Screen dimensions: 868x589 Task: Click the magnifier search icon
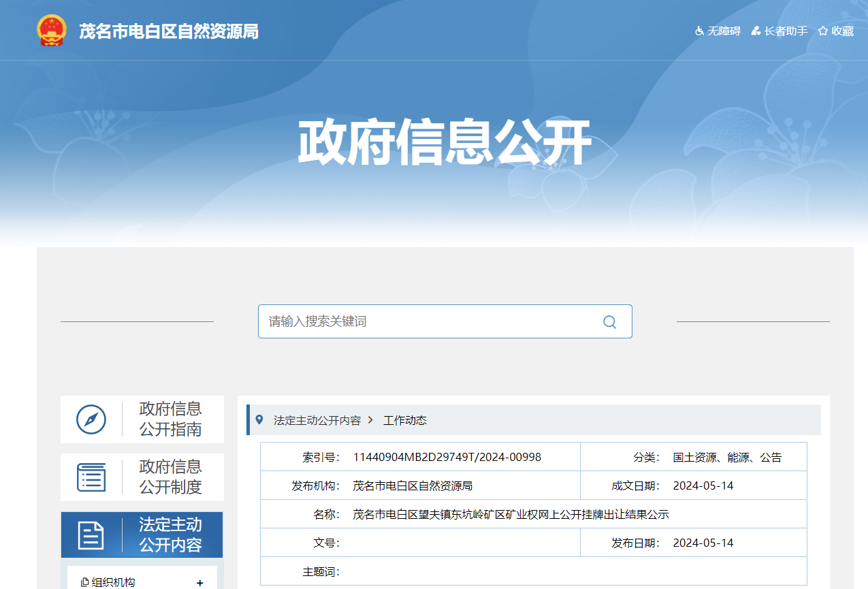610,322
